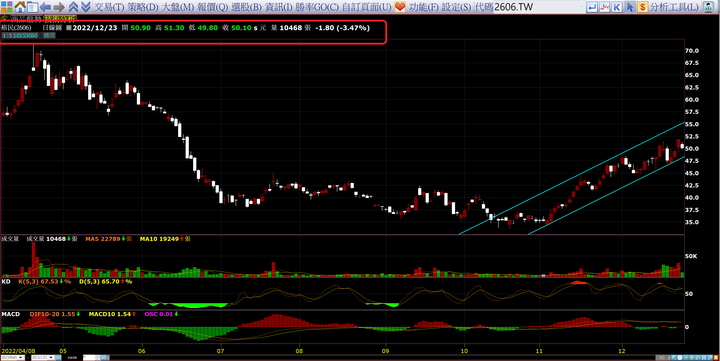Click the bottom horizontal chart scrollbar
This screenshot has height=361, width=720.
[381, 357]
